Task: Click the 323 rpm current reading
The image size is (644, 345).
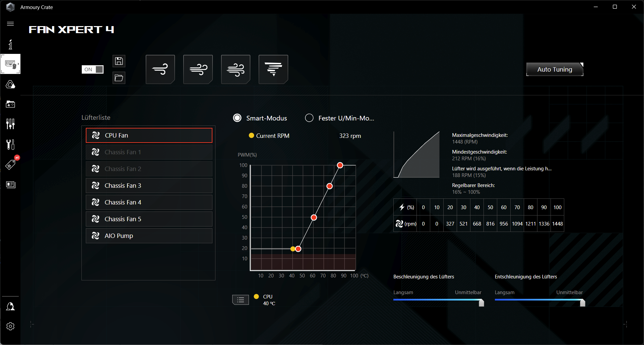Action: point(350,136)
